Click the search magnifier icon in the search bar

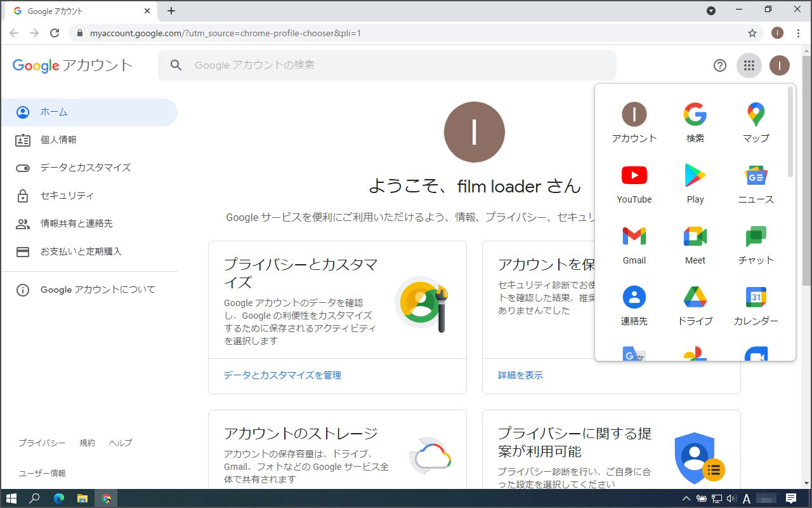click(176, 65)
